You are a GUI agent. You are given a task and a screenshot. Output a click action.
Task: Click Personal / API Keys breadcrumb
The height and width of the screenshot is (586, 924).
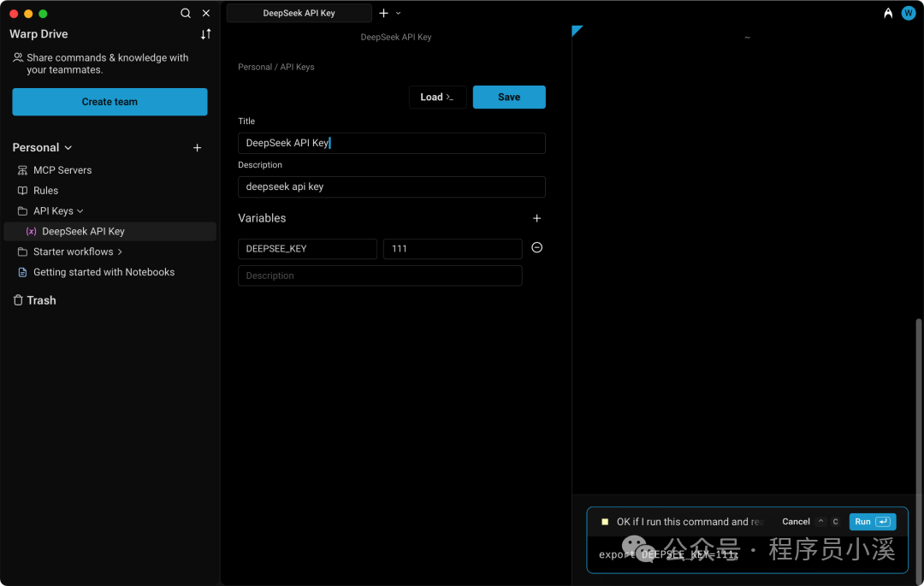pyautogui.click(x=275, y=67)
